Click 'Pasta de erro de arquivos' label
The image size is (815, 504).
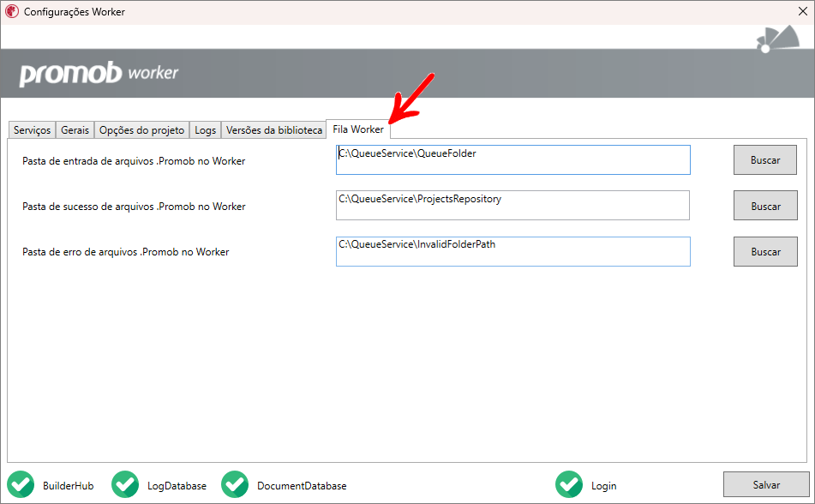click(x=125, y=252)
